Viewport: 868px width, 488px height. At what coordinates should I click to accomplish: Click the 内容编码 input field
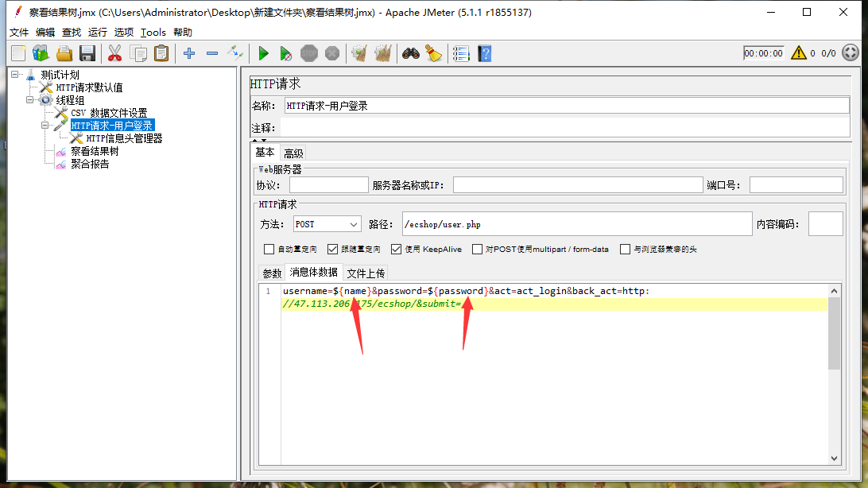coord(825,224)
